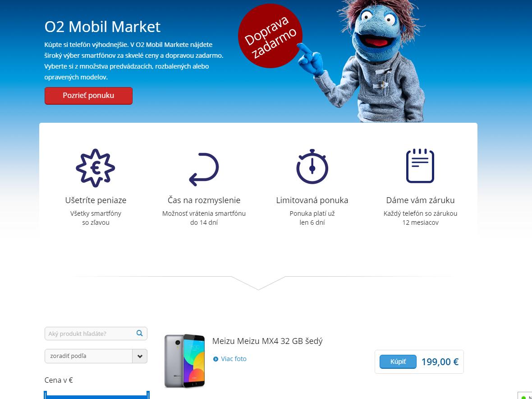Screen dimensions: 532x399
Task: Click the Doprava zadarmo red badge
Action: [x=270, y=36]
